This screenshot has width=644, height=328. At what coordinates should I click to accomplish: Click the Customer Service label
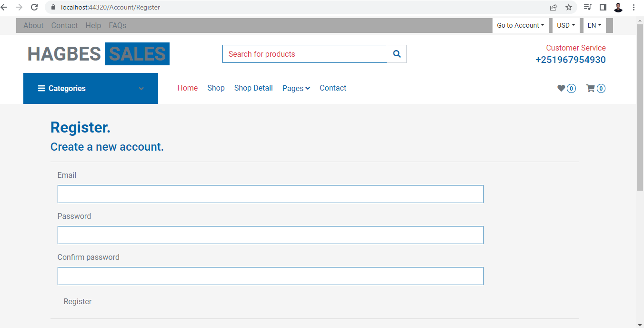tap(576, 48)
